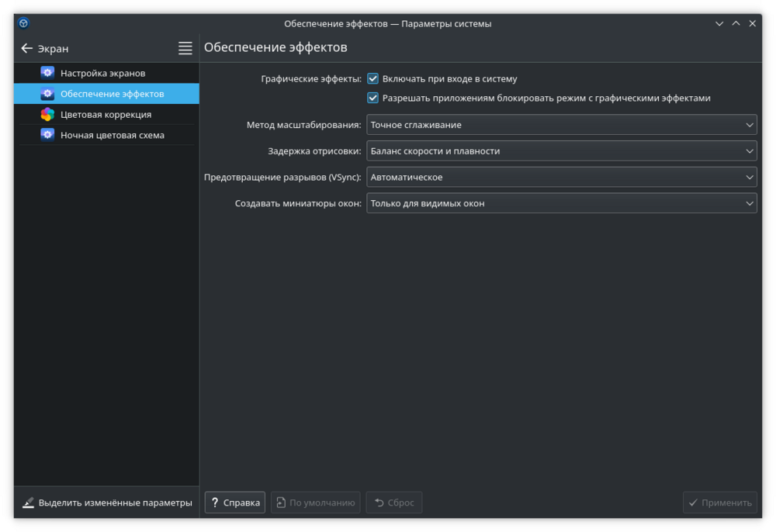Expand the Задержка отрисовки dropdown

pyautogui.click(x=562, y=151)
